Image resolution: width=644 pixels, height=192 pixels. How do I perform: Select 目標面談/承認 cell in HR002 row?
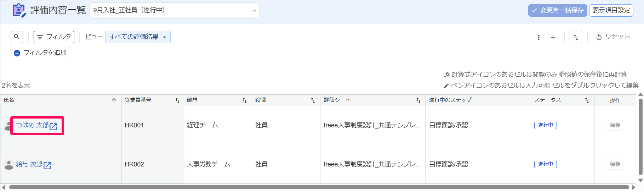478,164
